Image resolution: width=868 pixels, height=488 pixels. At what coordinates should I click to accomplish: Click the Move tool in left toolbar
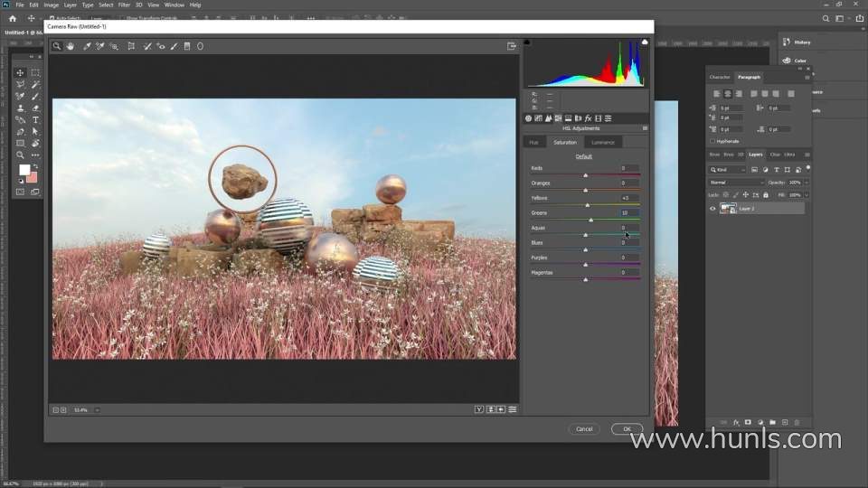(x=20, y=72)
